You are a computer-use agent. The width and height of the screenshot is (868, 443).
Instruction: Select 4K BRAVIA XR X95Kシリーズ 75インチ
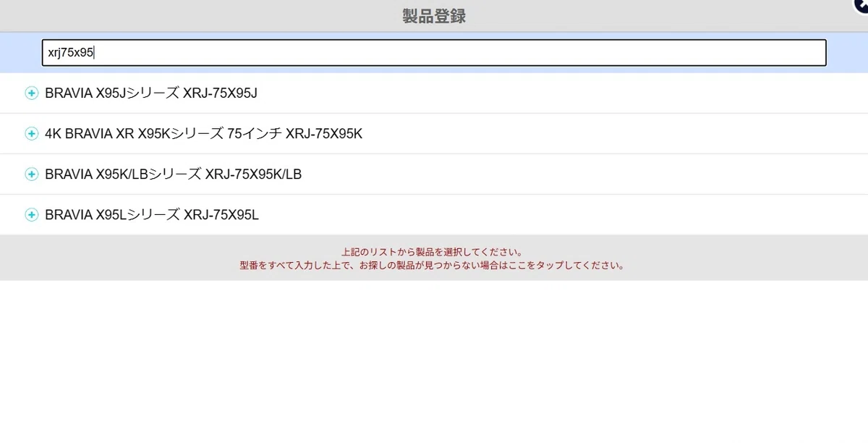(203, 134)
